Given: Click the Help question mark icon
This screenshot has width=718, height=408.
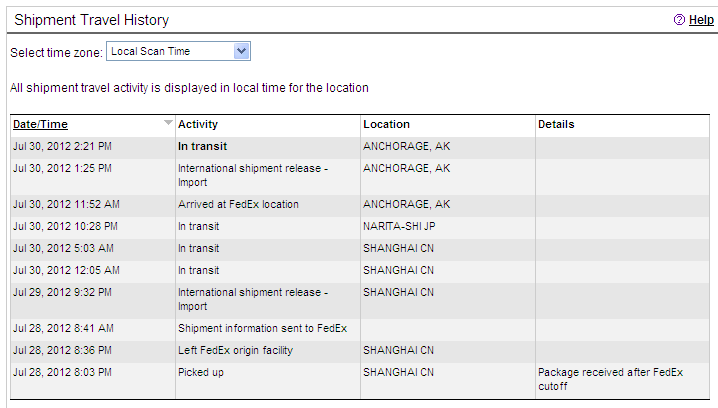Looking at the screenshot, I should pyautogui.click(x=679, y=20).
